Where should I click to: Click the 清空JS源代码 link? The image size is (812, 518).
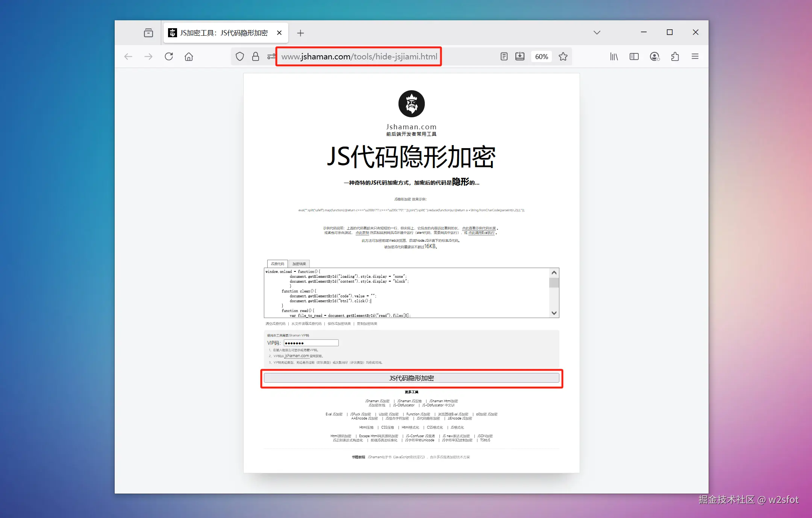pos(275,323)
